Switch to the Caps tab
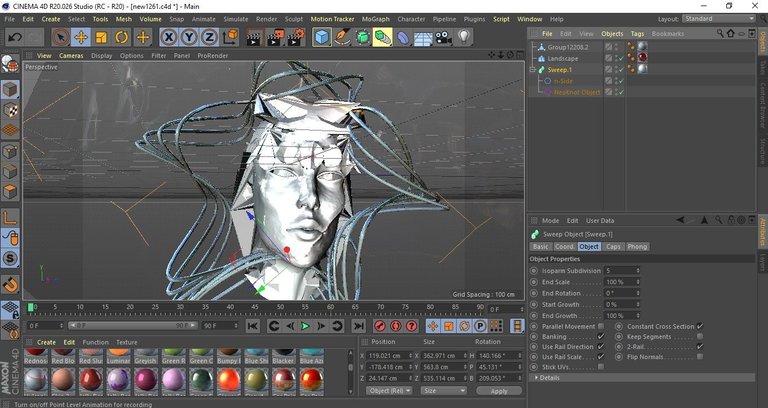The height and width of the screenshot is (408, 768). [x=613, y=246]
